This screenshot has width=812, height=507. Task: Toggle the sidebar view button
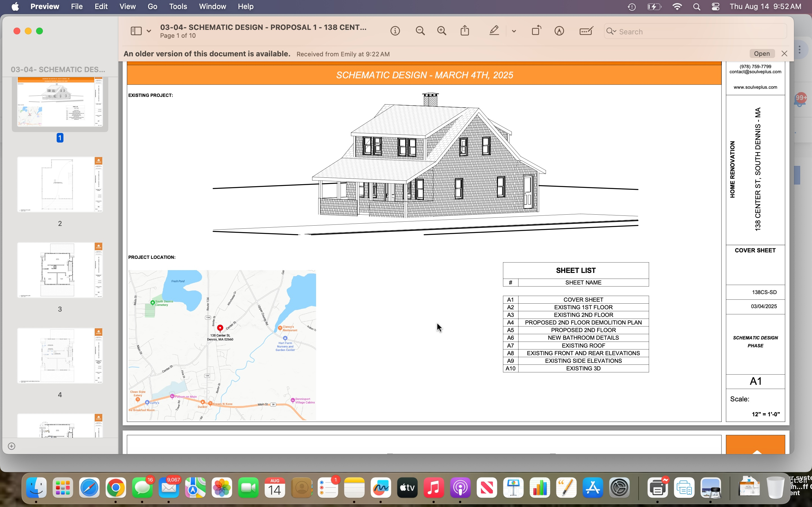point(136,31)
